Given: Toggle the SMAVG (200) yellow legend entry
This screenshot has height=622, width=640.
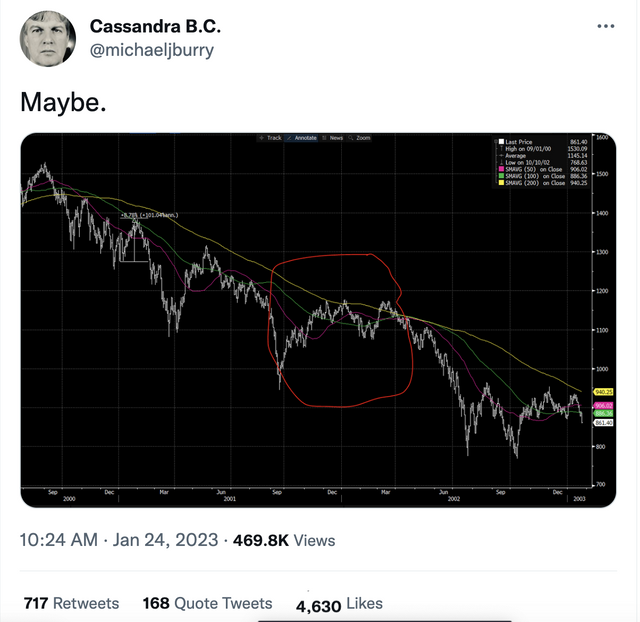Looking at the screenshot, I should click(542, 183).
